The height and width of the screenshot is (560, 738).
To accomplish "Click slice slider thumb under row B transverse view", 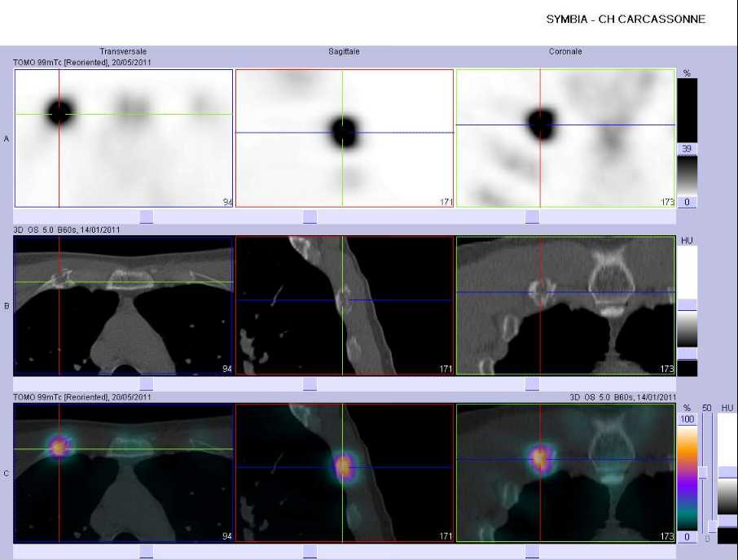I will click(147, 384).
